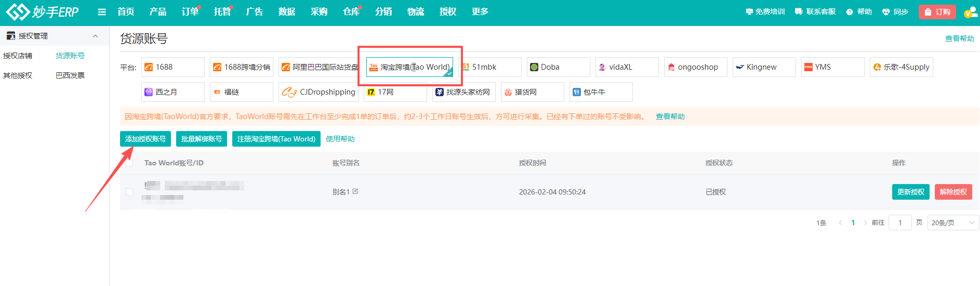This screenshot has width=980, height=286.
Task: Select the 包牛牛 platform
Action: [x=601, y=92]
